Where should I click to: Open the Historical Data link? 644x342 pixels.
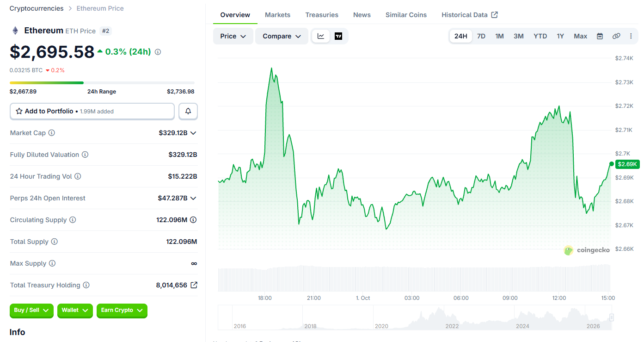coord(470,15)
